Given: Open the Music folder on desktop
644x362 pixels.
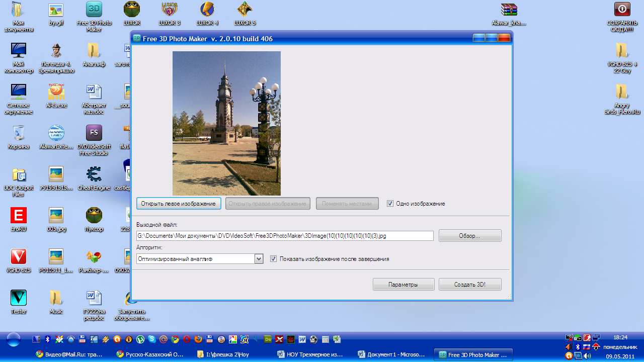Looking at the screenshot, I should [x=56, y=302].
